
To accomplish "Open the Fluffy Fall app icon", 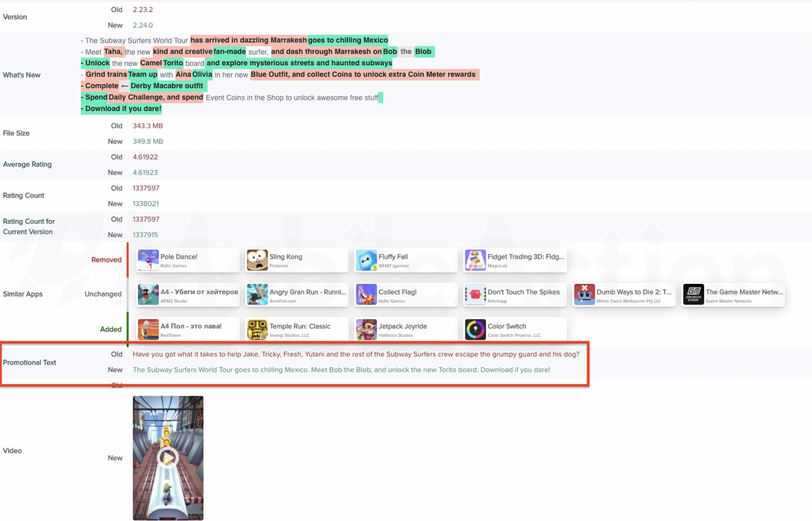I will tap(366, 260).
